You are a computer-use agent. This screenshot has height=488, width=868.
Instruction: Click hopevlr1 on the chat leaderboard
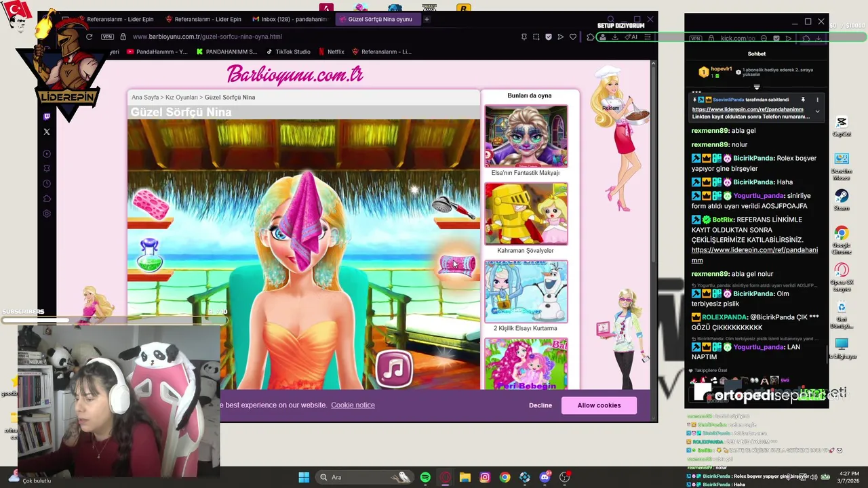click(721, 69)
